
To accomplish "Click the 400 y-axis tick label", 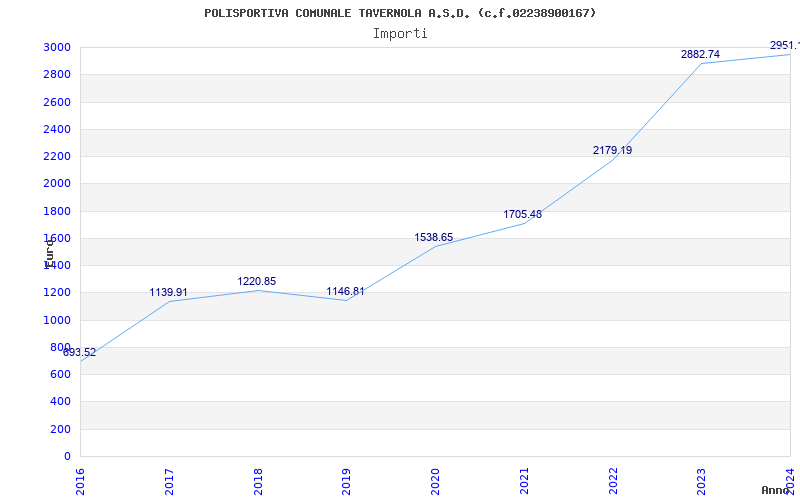I will tap(61, 402).
